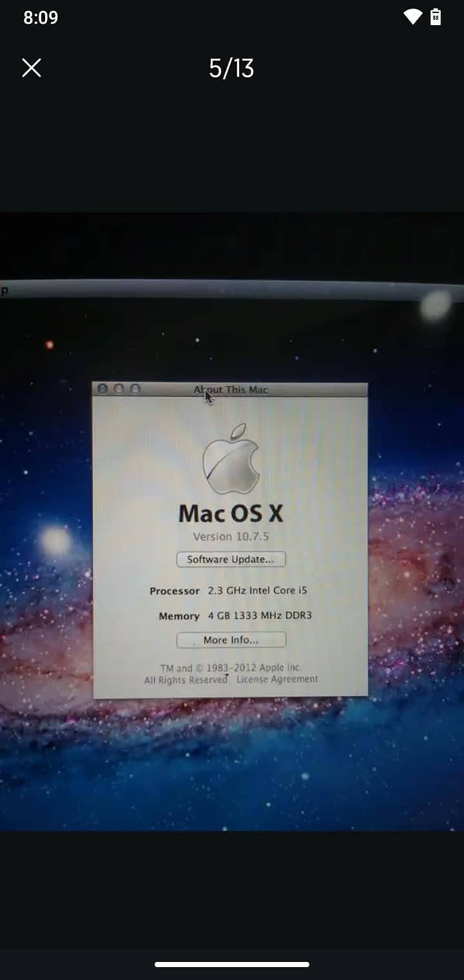Click the Mac OS X heading
Viewport: 464px width, 980px height.
pos(231,513)
